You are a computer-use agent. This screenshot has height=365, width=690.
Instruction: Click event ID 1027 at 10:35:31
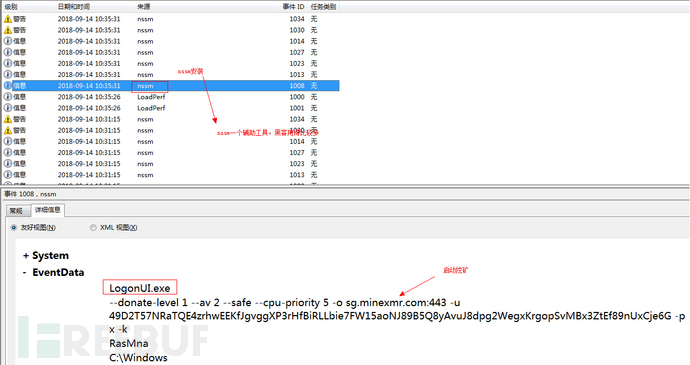(297, 52)
